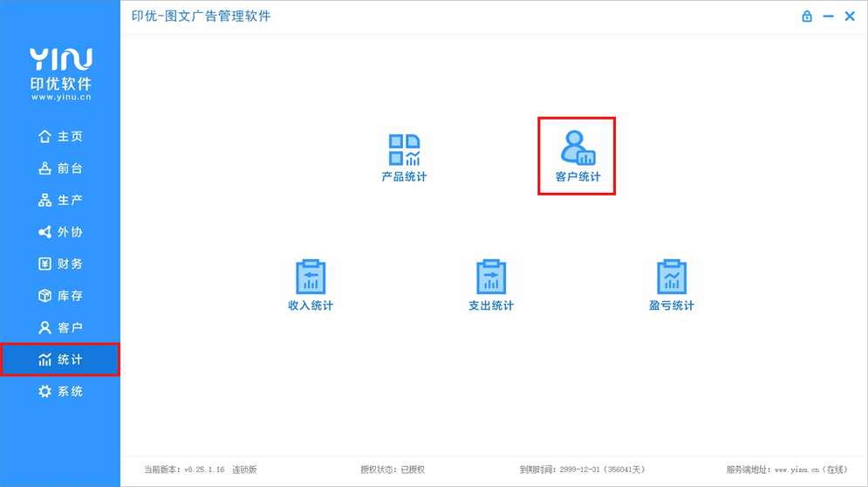Open 库存 in the sidebar
This screenshot has width=868, height=487.
[60, 296]
